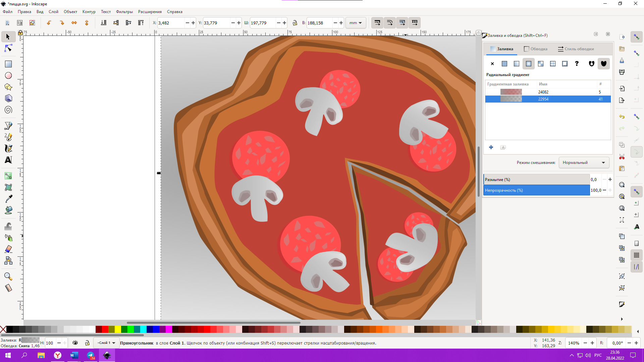Viewport: 644px width, 362px height.
Task: Decrease the Y coordinate value
Action: 233,23
